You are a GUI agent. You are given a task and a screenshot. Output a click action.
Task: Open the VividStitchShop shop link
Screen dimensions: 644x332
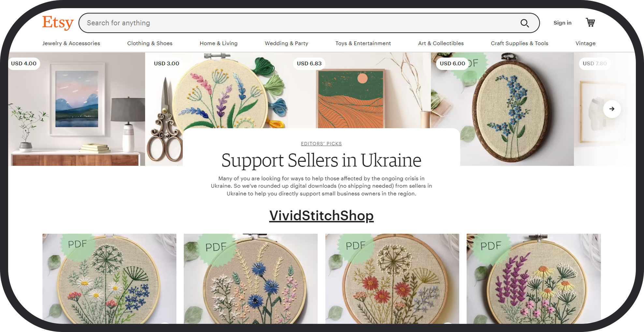(321, 215)
